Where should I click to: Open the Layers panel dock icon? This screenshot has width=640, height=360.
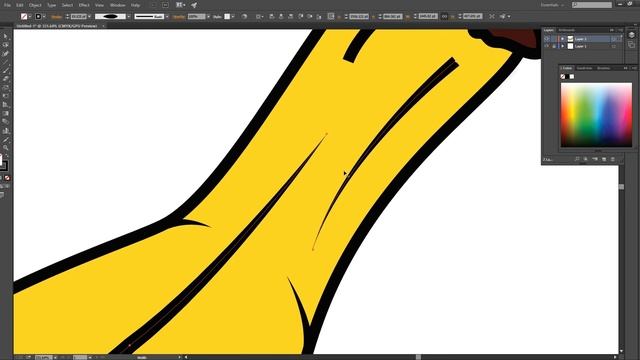point(631,36)
